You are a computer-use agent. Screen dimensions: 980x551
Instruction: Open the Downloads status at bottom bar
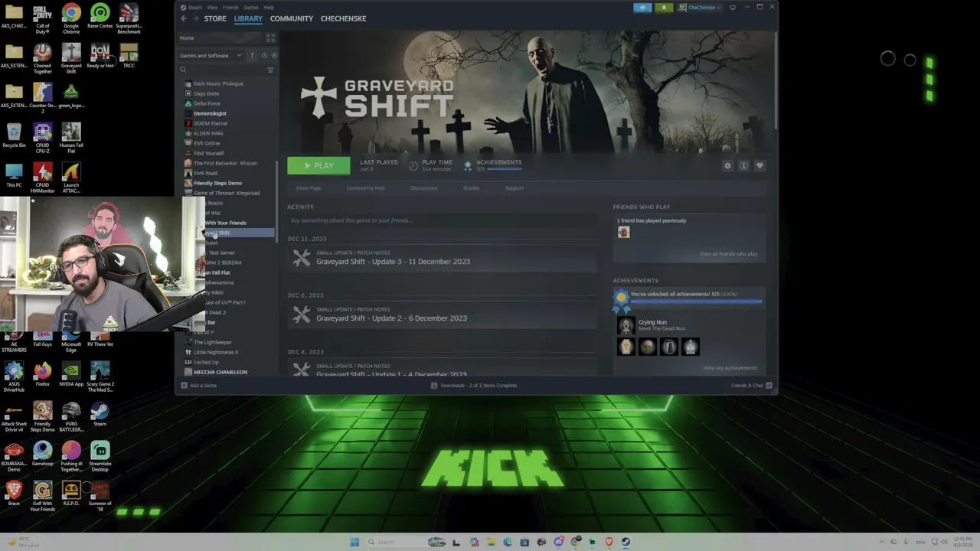tap(474, 386)
